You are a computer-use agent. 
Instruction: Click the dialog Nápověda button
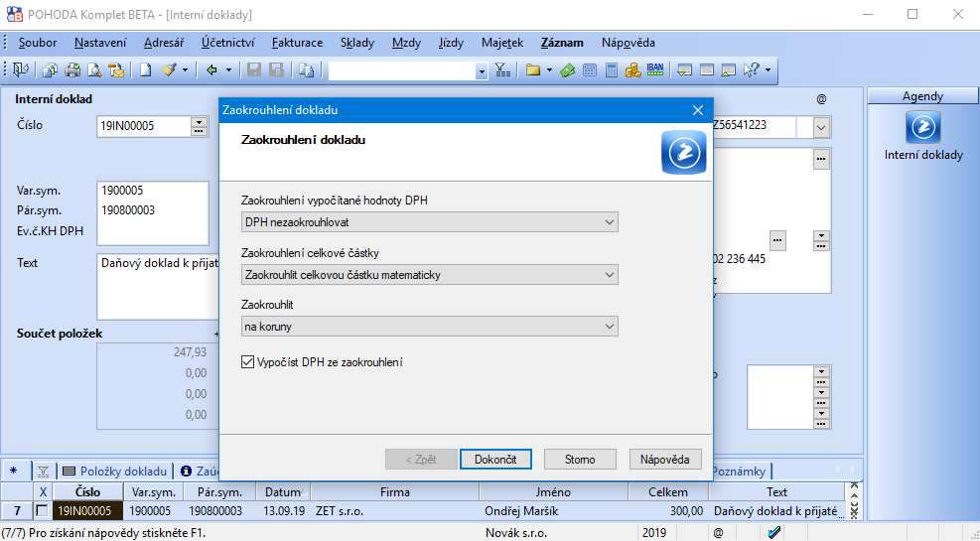point(665,460)
